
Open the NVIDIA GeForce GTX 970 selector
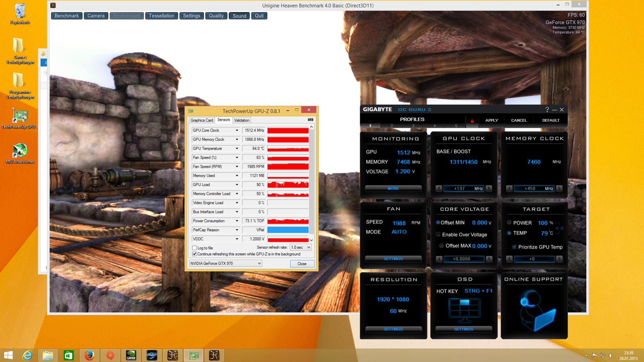point(226,263)
